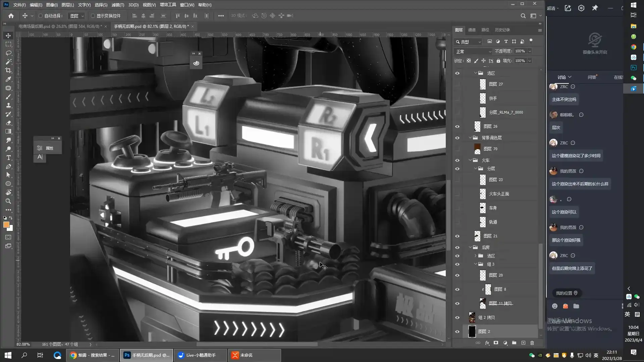Select the Horizontal Type tool
The image size is (644, 362).
(8, 158)
